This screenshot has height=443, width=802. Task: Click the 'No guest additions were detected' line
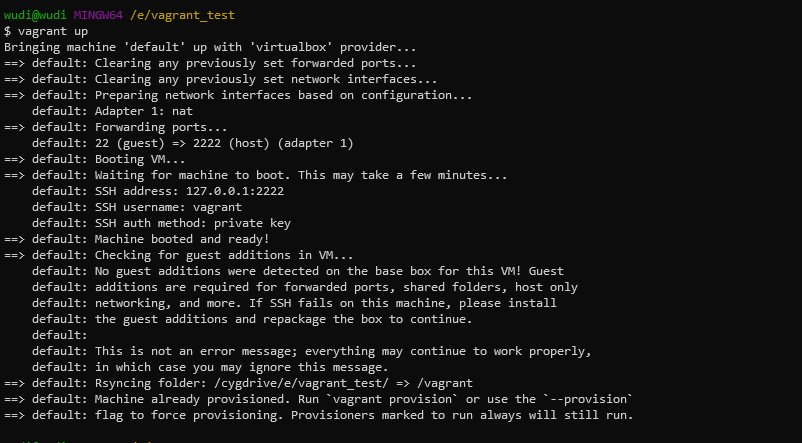click(x=330, y=271)
